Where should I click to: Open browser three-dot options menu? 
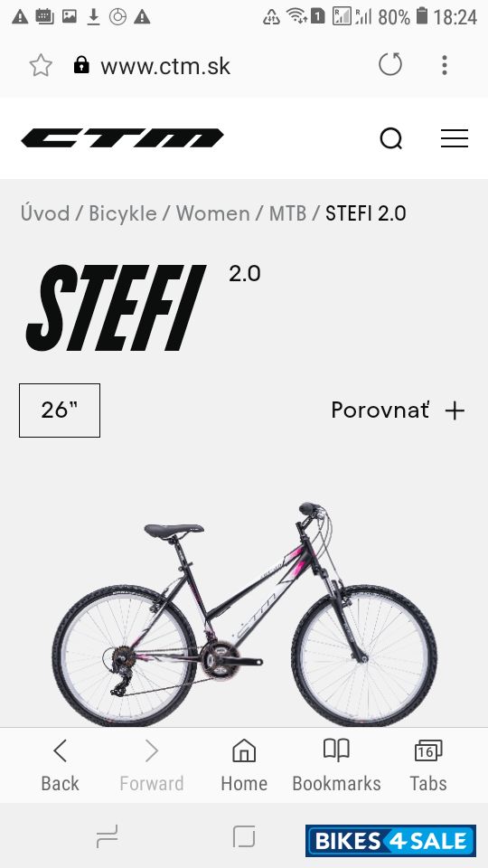[445, 65]
